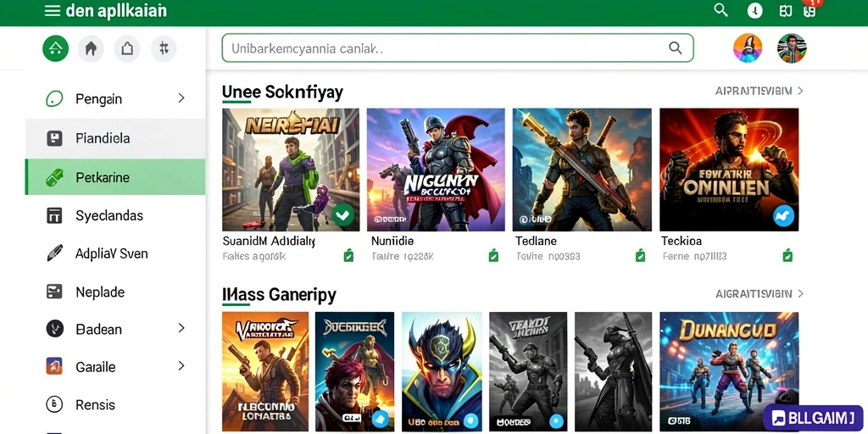868x434 pixels.
Task: Open the hooded figure grayscale cover
Action: coord(614,371)
